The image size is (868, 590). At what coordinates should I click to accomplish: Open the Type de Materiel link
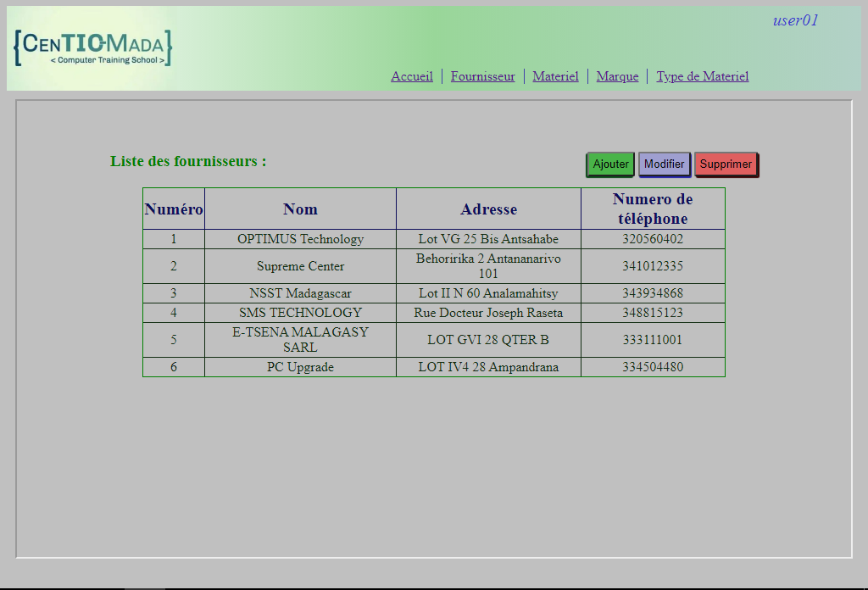pos(703,76)
